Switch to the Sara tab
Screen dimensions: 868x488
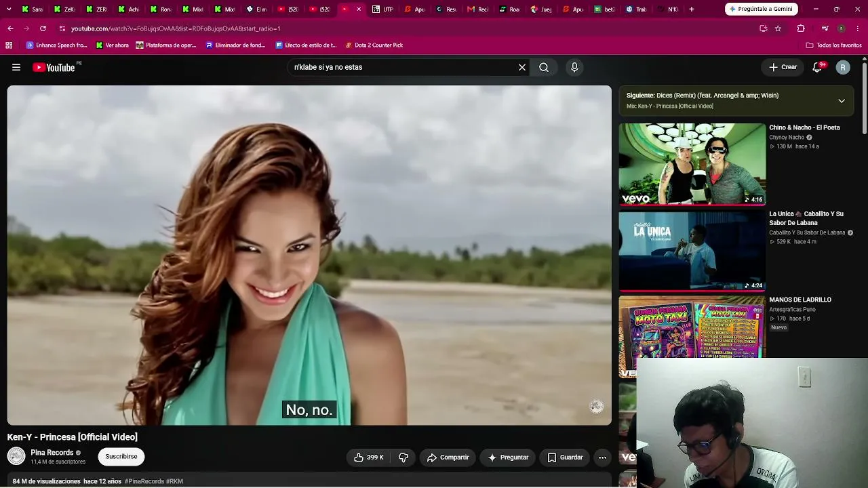coord(33,9)
